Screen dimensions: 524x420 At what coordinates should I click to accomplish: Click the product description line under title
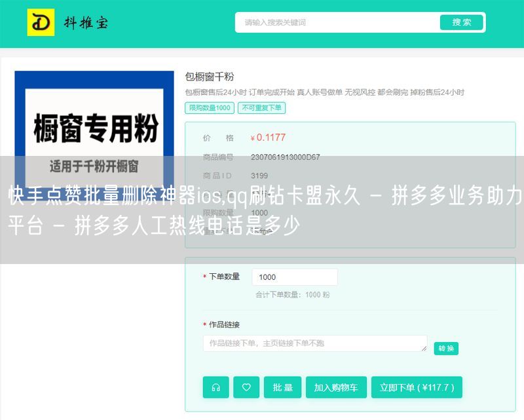(324, 92)
